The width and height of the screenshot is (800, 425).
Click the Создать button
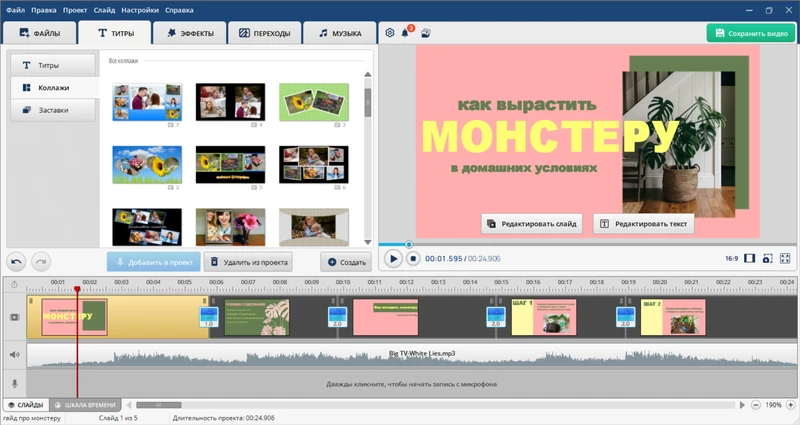346,262
